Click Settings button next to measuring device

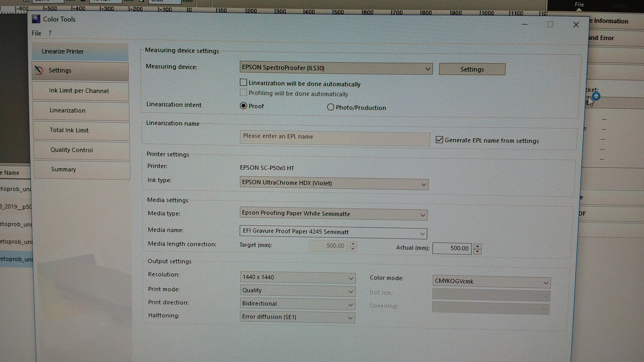(472, 69)
